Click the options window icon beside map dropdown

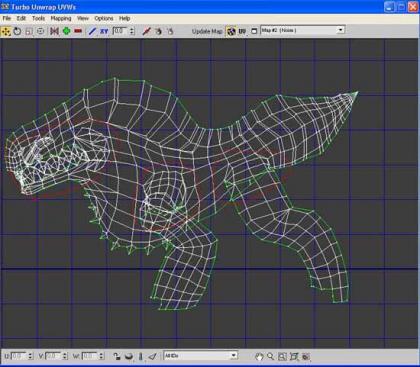pyautogui.click(x=254, y=31)
